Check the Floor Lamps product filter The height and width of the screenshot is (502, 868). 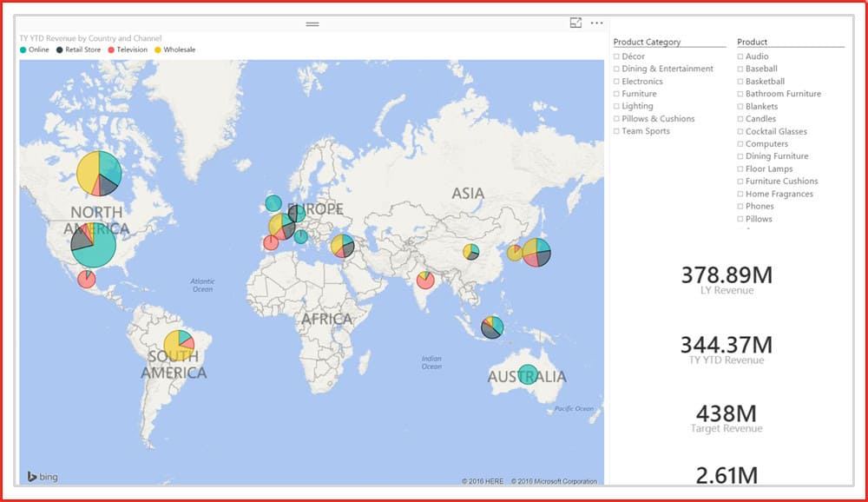[x=740, y=169]
